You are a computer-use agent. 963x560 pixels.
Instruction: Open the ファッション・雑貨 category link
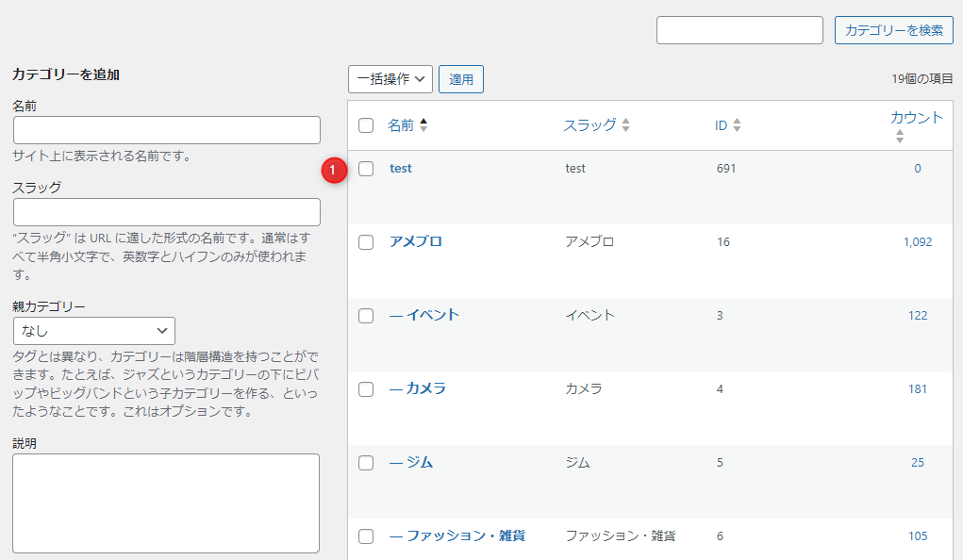point(465,535)
